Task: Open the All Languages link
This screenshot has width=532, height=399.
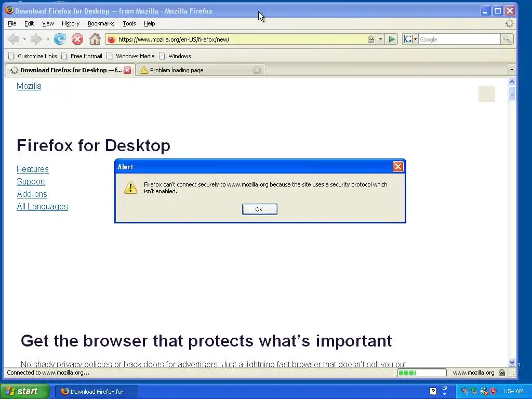Action: coord(42,207)
